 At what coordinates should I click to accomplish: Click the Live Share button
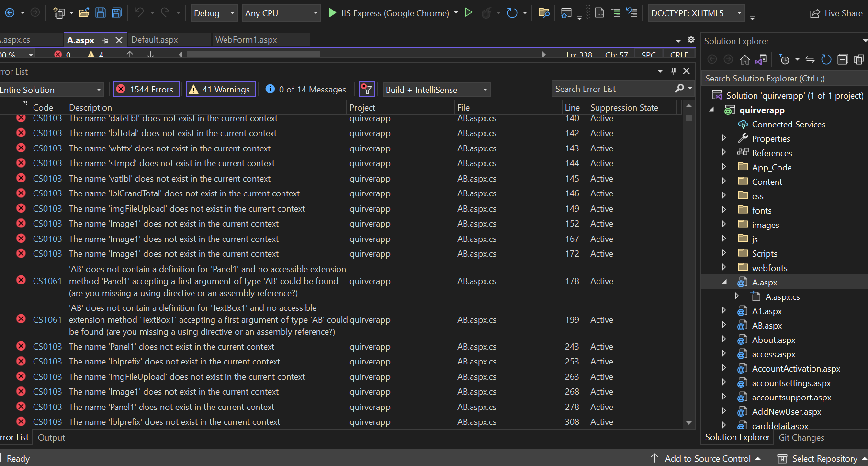point(836,13)
